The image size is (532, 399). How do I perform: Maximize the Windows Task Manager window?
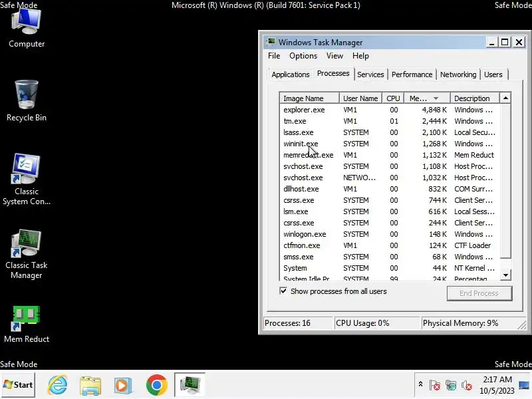point(505,42)
